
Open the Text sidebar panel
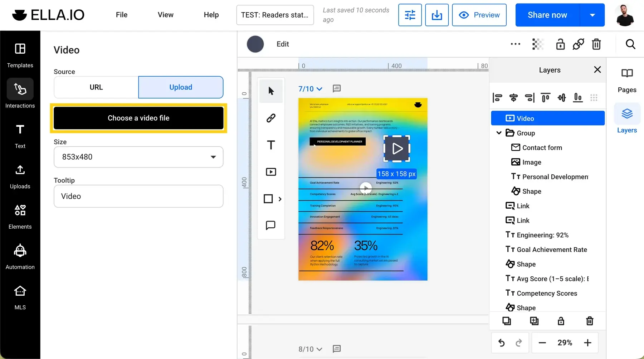click(20, 136)
